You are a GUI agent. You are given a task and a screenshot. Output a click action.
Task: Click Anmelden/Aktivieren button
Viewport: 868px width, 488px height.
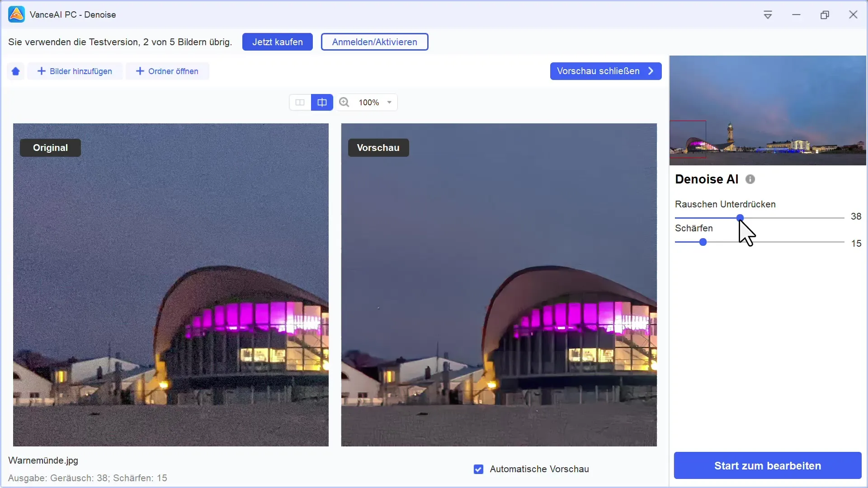click(375, 42)
